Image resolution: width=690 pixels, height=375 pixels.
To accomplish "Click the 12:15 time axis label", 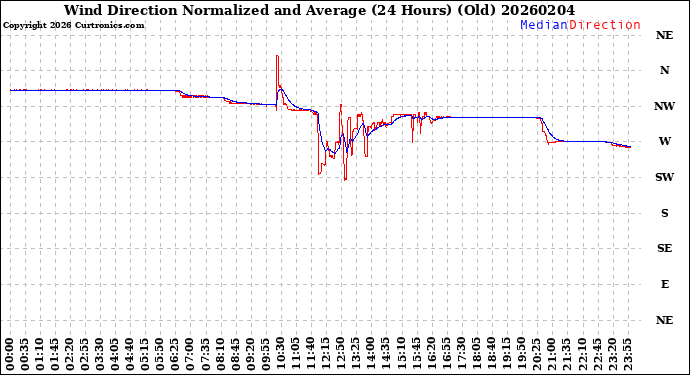I will 326,354.
